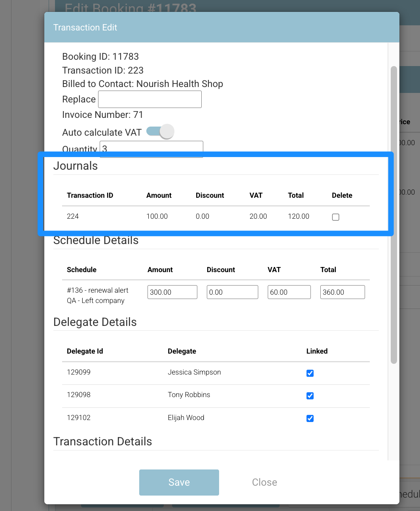Uncheck Linked for Elijah Wood
The width and height of the screenshot is (420, 511).
point(310,418)
